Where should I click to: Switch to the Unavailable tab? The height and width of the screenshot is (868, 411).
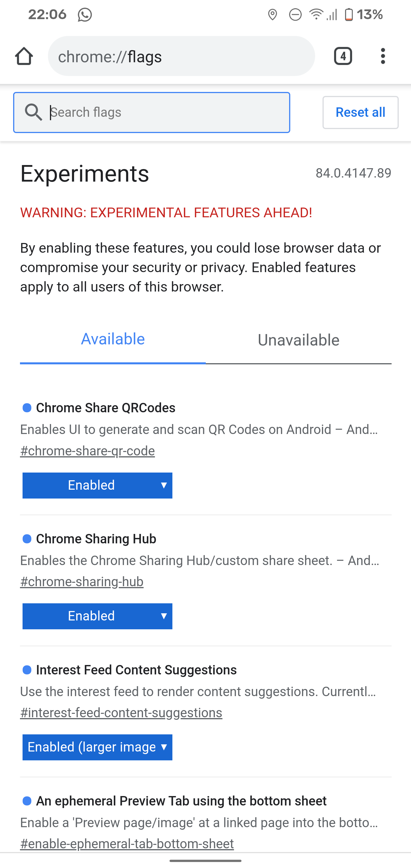pos(299,340)
